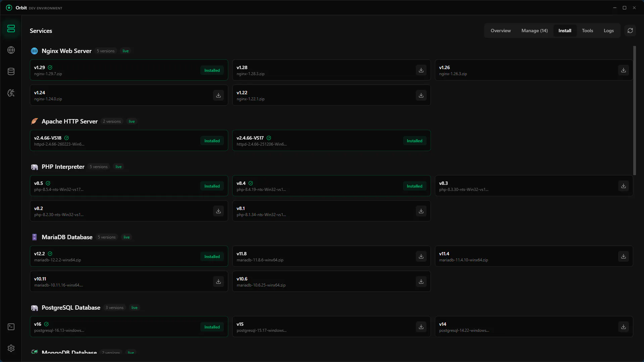This screenshot has width=644, height=362.
Task: Click the Apache "2 versions" badge
Action: (x=112, y=121)
